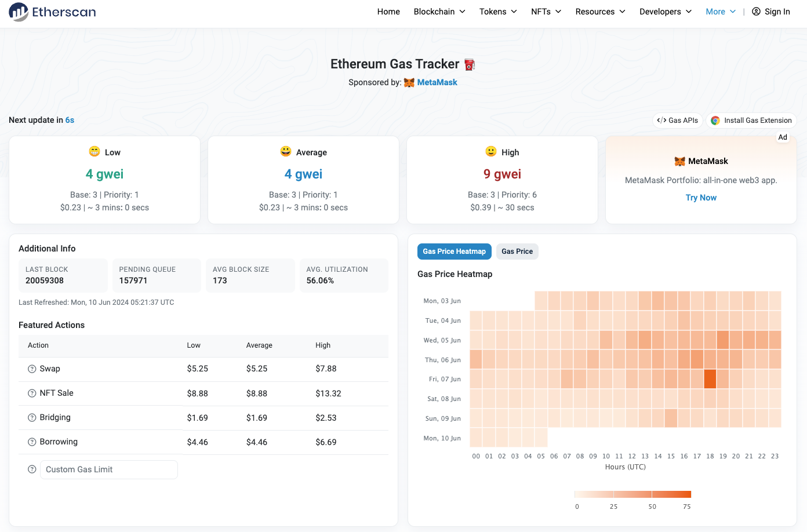Click Try Now in MetaMask ad
The height and width of the screenshot is (532, 807).
pos(701,198)
